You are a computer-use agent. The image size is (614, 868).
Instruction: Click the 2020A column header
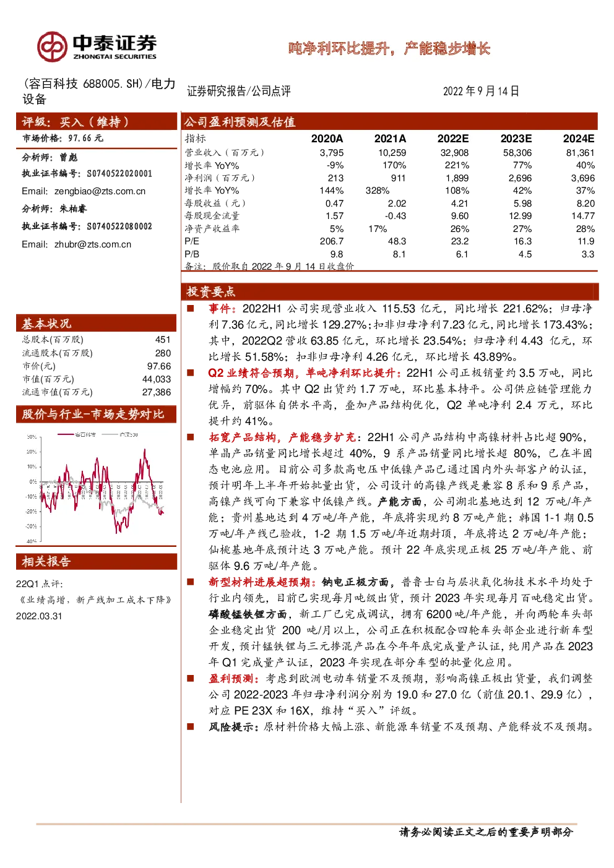327,139
